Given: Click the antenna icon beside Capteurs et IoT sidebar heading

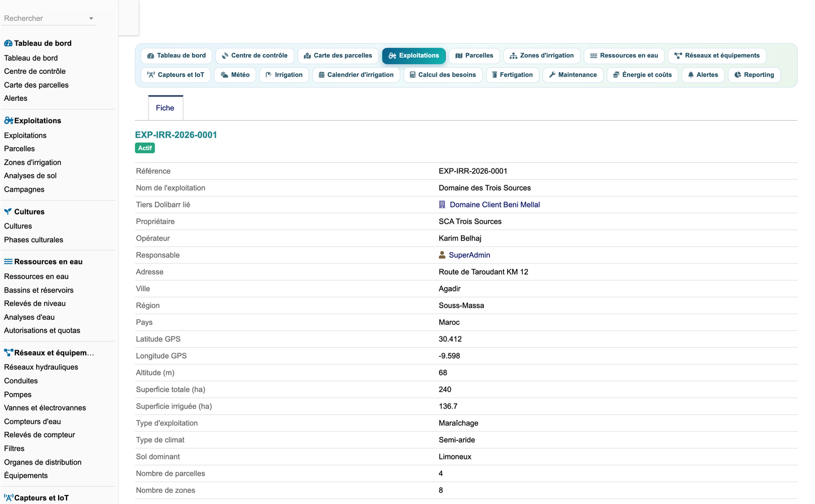Looking at the screenshot, I should tap(8, 498).
